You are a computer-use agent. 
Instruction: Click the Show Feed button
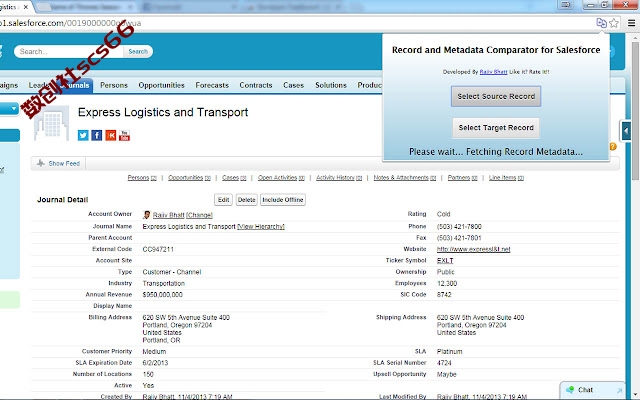click(58, 163)
